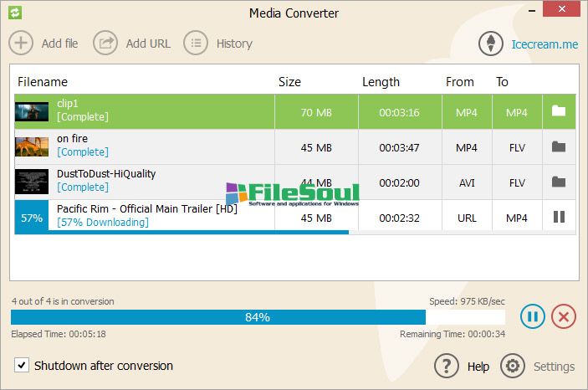Click the Length column header
This screenshot has height=390, width=588.
(381, 82)
